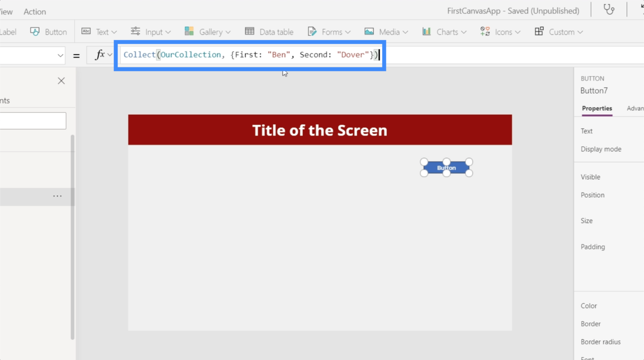
Task: Expand the Gallery dropdown chevron
Action: click(228, 32)
